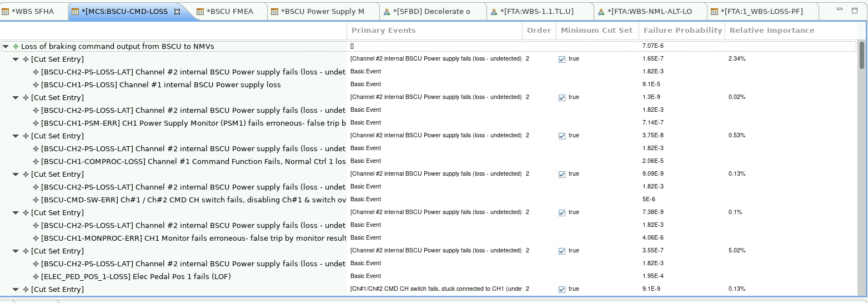Screen dimensions: 868x303
Task: Toggle minimum cut set checkbox for 9.09E-9 entry
Action: pyautogui.click(x=562, y=174)
